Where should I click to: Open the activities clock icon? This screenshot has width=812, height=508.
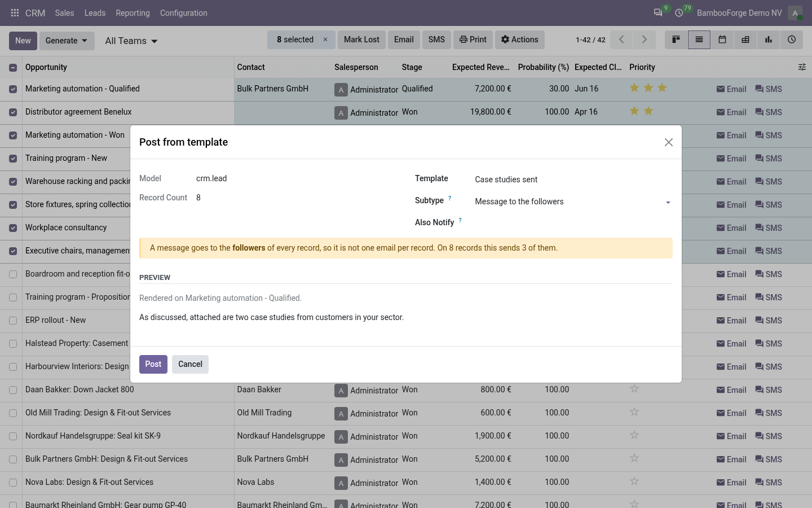[679, 13]
